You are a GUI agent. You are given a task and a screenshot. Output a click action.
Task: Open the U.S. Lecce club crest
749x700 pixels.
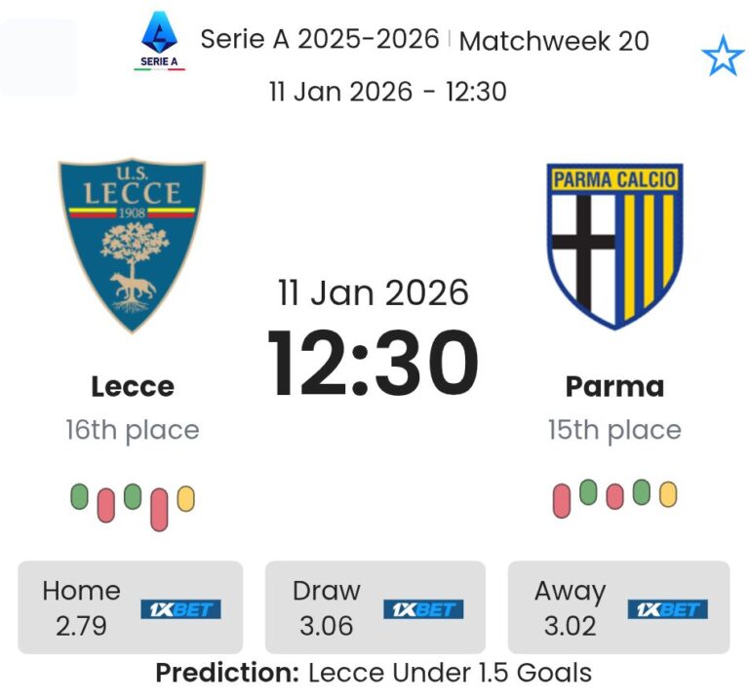(133, 246)
